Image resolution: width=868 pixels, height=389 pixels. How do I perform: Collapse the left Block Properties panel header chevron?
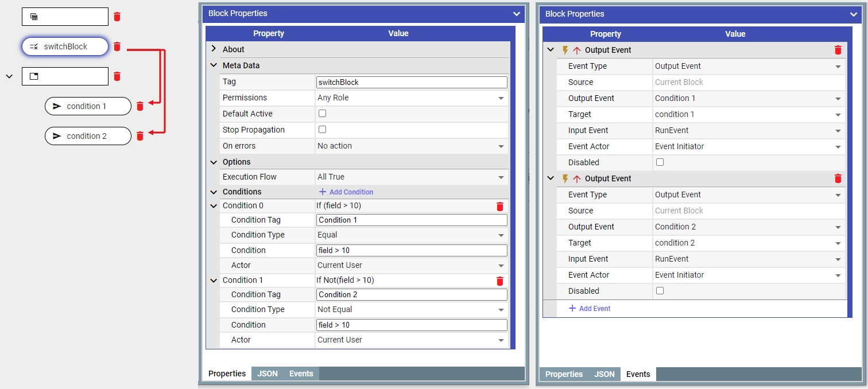517,14
